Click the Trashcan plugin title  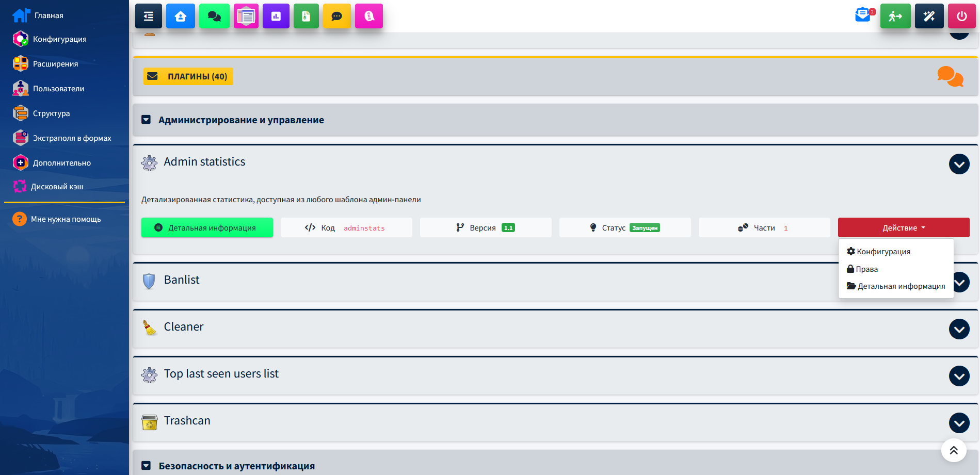pos(187,420)
